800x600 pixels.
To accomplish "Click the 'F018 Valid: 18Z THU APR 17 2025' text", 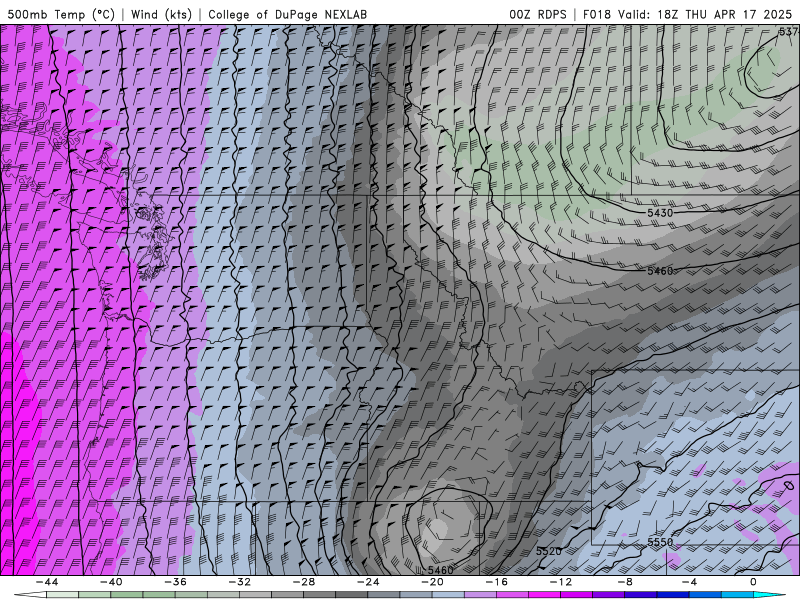I will [687, 14].
